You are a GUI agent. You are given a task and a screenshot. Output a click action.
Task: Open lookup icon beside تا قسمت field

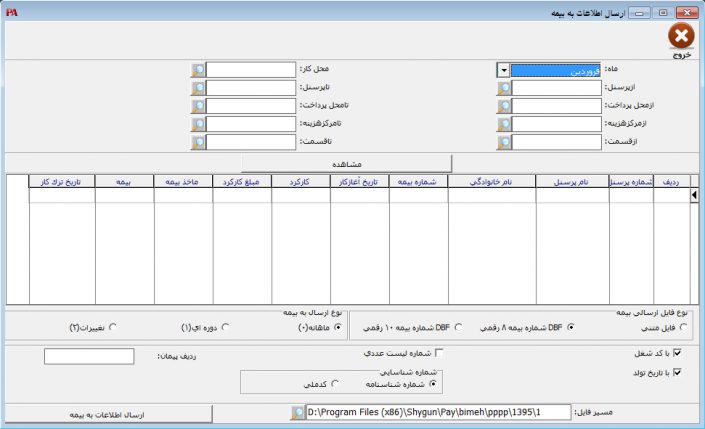198,142
